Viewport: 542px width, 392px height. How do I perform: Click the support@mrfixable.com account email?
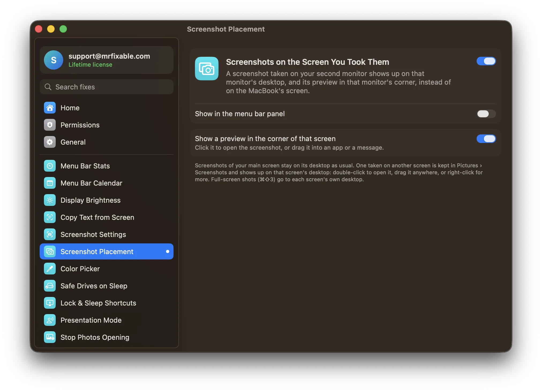109,56
